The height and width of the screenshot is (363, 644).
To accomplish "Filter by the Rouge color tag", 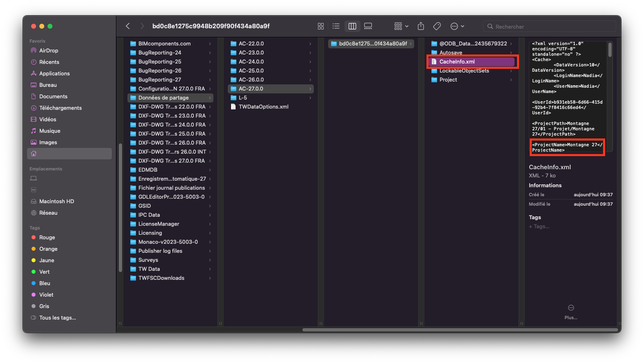I will (47, 237).
